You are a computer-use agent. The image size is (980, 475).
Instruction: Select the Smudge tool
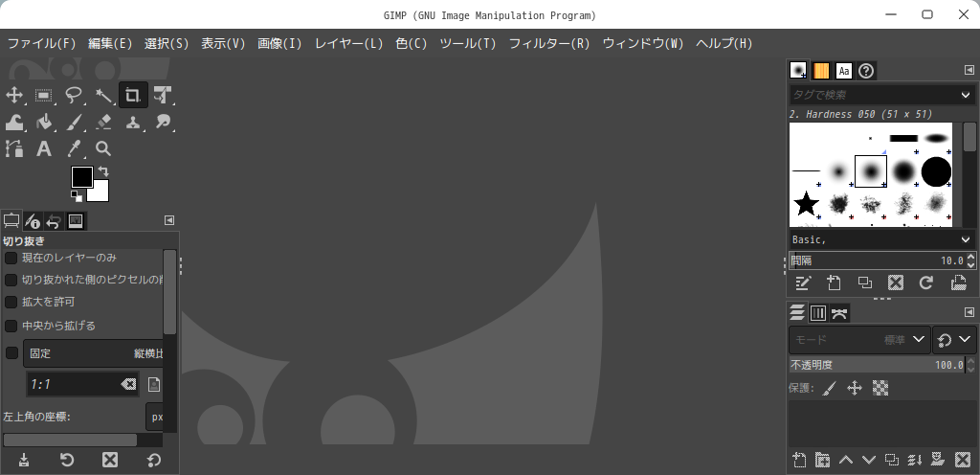tap(163, 122)
